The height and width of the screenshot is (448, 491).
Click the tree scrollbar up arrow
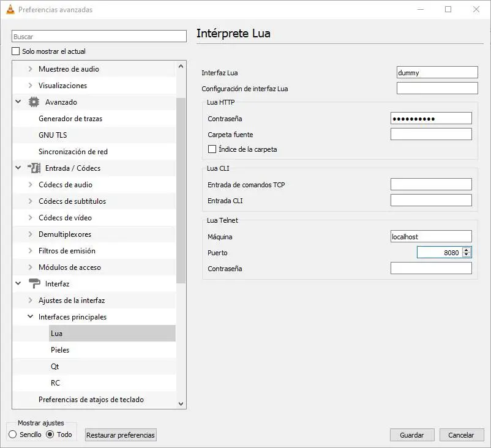181,66
